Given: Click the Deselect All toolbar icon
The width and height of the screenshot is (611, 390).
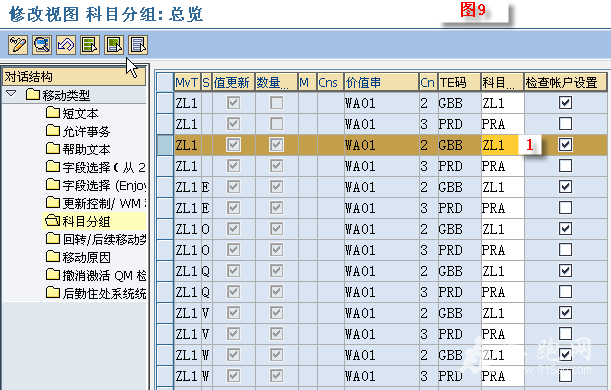Looking at the screenshot, I should point(138,45).
